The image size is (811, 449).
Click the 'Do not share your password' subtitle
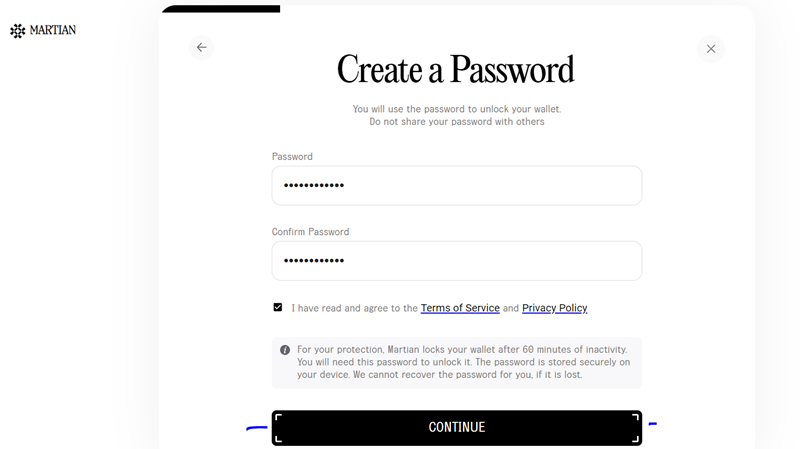point(457,122)
